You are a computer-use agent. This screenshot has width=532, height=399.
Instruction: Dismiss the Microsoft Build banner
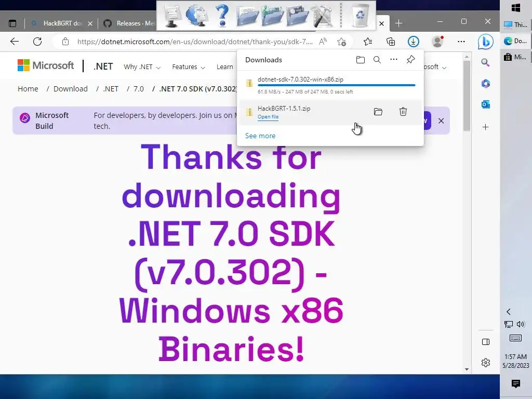[x=441, y=121]
